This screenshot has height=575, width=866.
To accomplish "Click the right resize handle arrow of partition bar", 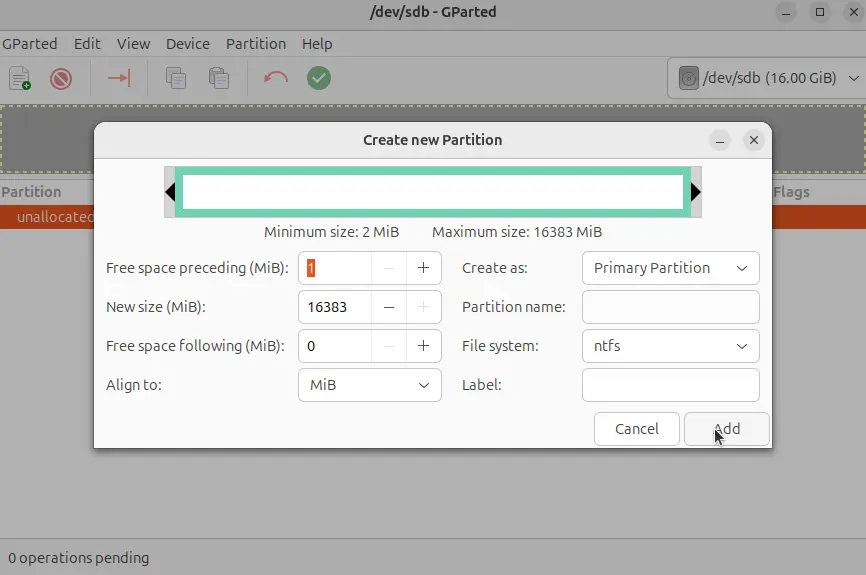I will pyautogui.click(x=696, y=192).
